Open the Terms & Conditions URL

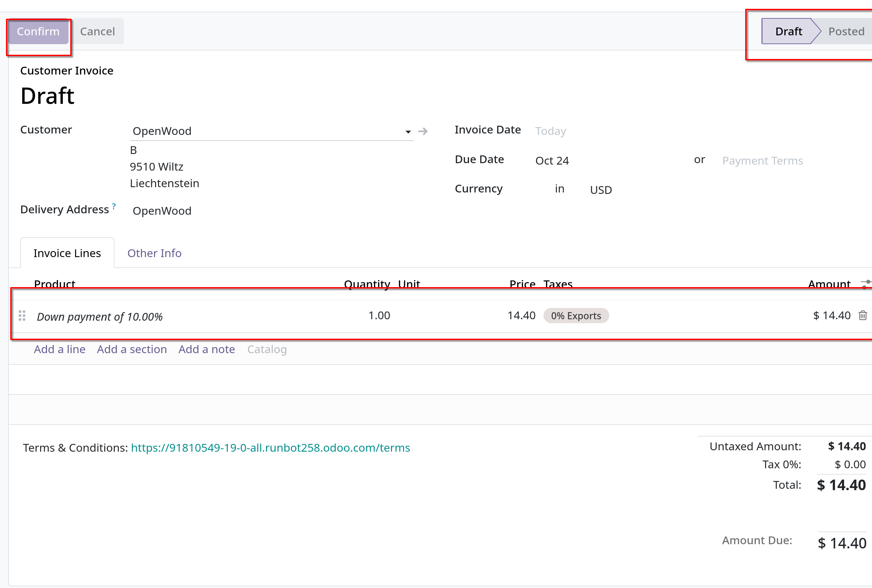point(271,448)
